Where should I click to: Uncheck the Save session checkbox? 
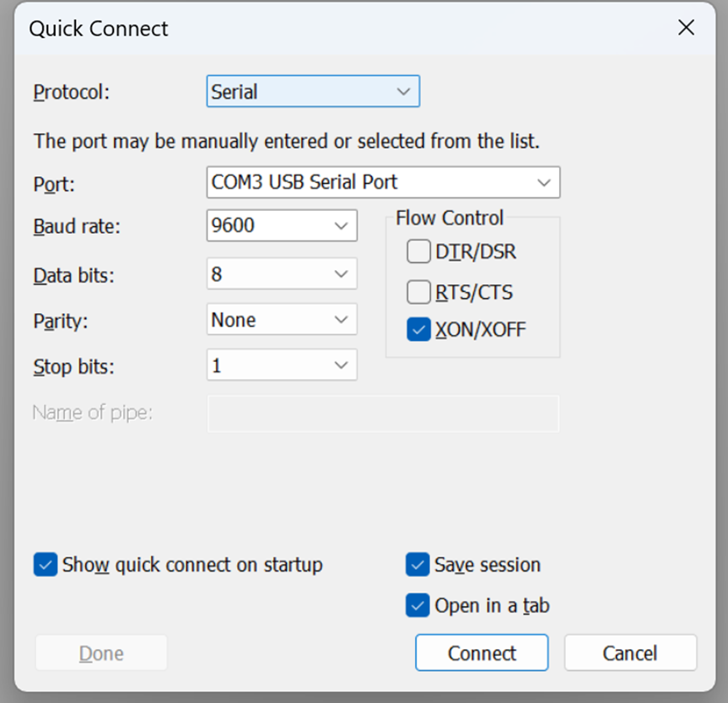[x=418, y=565]
